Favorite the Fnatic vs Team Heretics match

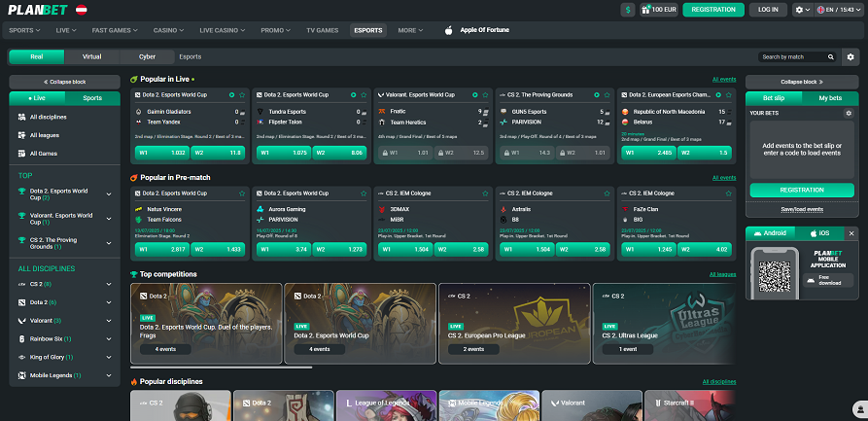click(x=485, y=95)
